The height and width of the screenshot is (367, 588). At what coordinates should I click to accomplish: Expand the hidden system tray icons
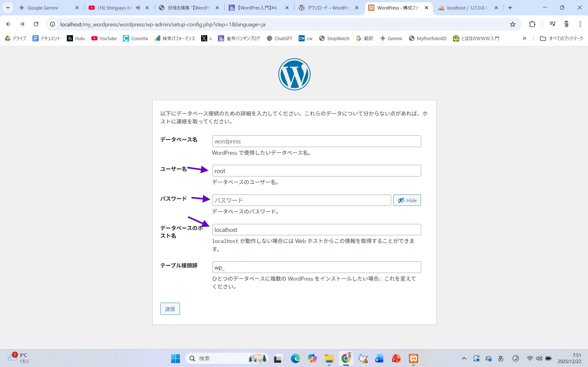click(x=464, y=358)
